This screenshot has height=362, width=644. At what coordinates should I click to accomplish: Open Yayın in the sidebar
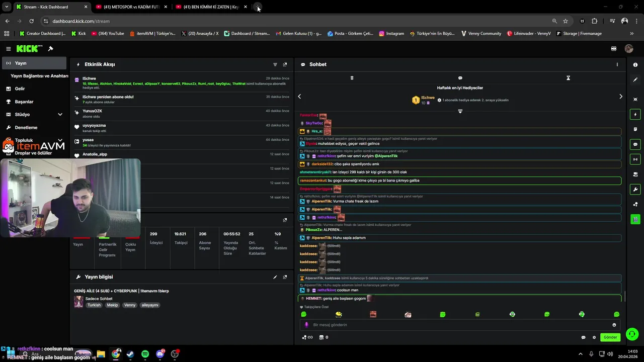coord(34,63)
